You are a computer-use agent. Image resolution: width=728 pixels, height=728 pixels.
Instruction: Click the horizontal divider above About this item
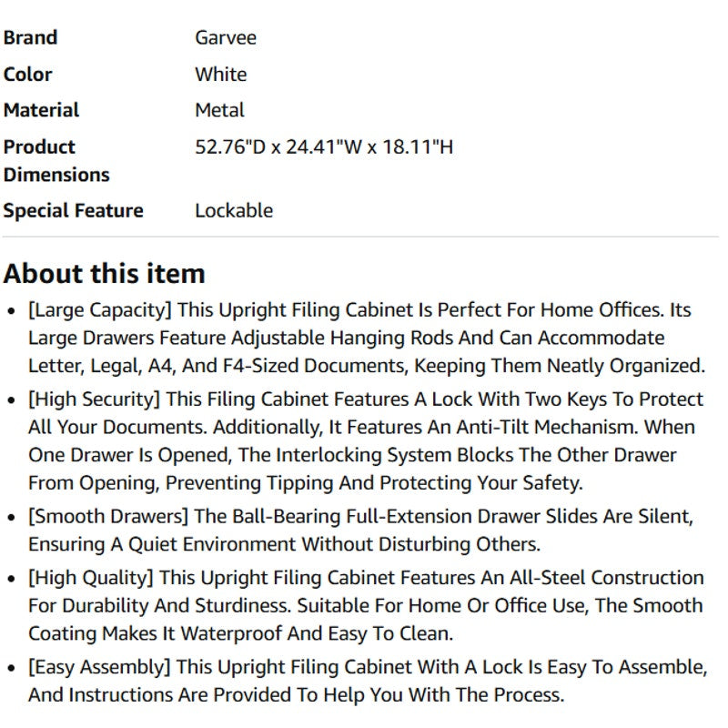click(x=360, y=238)
